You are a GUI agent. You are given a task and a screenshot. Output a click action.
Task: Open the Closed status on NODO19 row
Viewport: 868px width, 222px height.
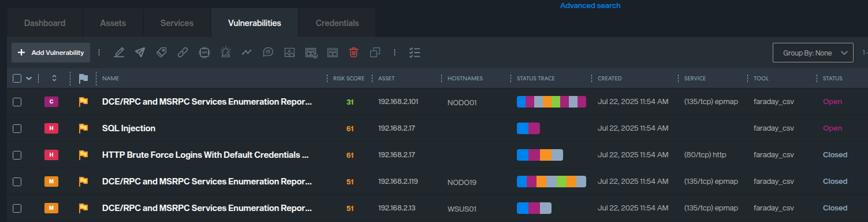point(835,182)
